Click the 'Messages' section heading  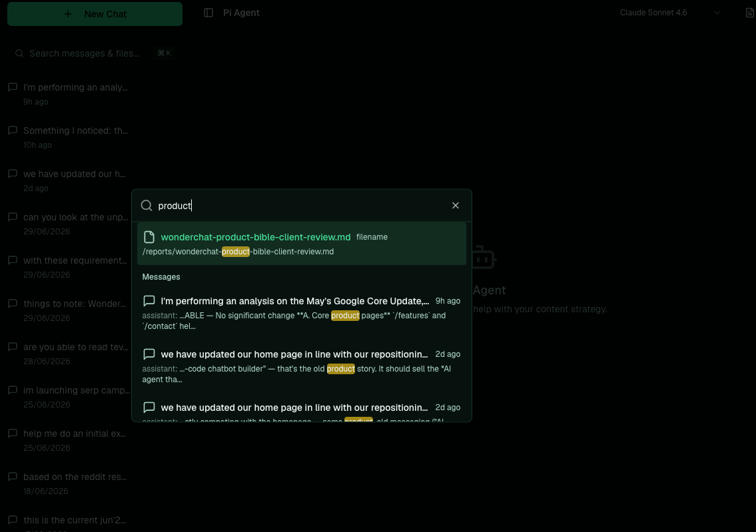pos(161,277)
